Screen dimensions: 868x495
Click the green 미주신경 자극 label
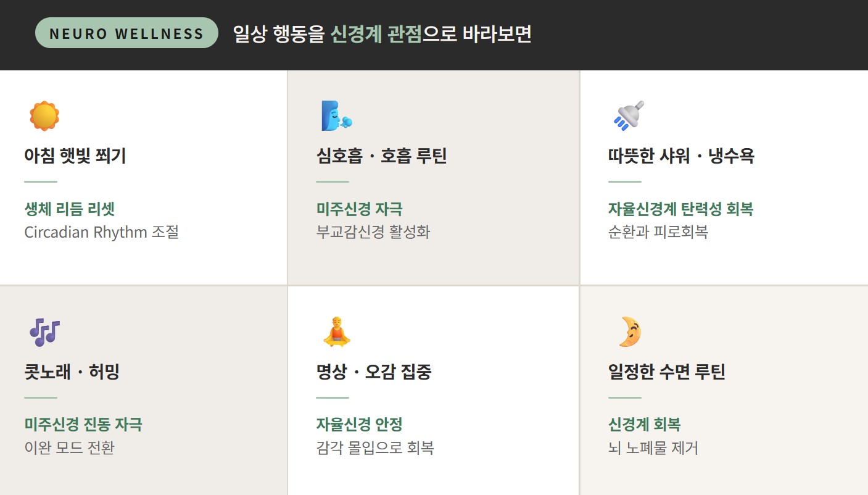(360, 209)
